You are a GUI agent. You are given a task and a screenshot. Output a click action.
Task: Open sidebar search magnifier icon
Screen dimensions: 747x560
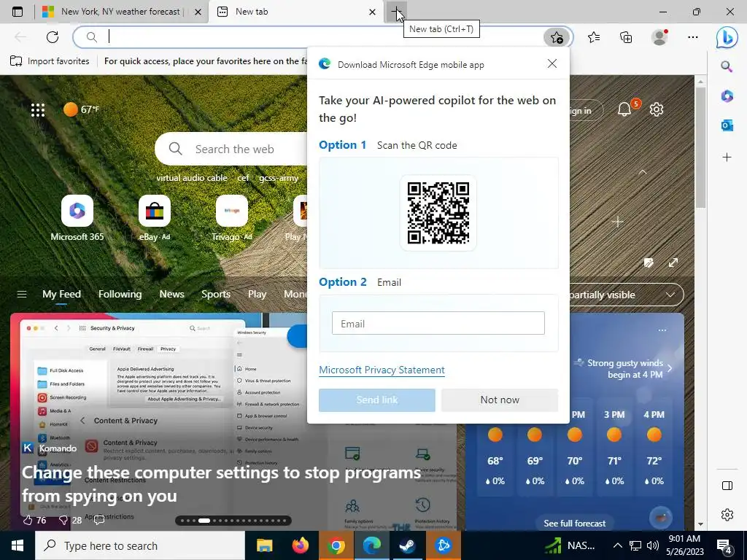[727, 66]
